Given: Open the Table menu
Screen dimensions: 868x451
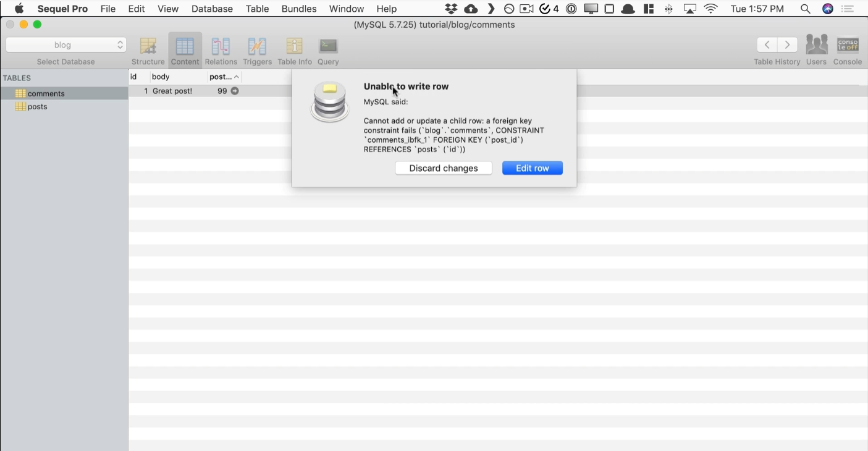Looking at the screenshot, I should point(257,9).
